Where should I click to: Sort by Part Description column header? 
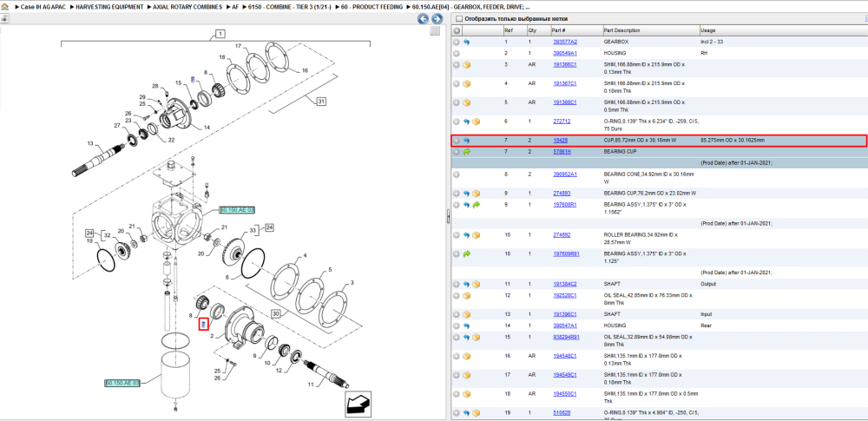coord(650,30)
